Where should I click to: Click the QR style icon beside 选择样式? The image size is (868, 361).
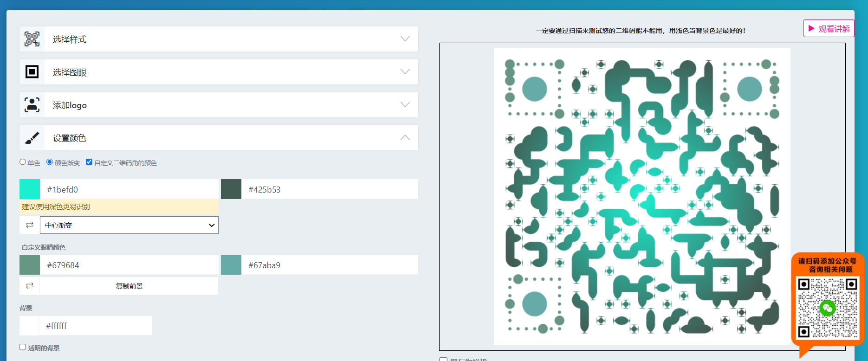pyautogui.click(x=32, y=39)
